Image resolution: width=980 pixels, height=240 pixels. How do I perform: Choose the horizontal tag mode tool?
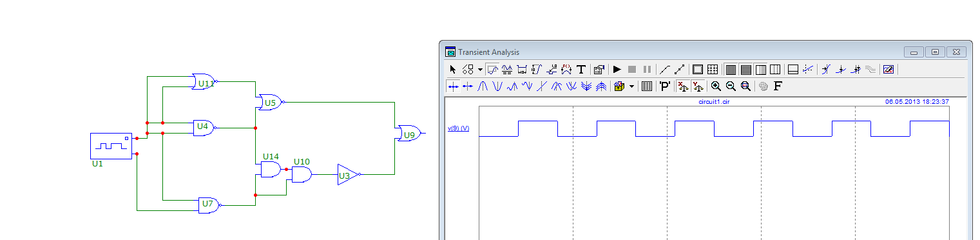coord(522,69)
